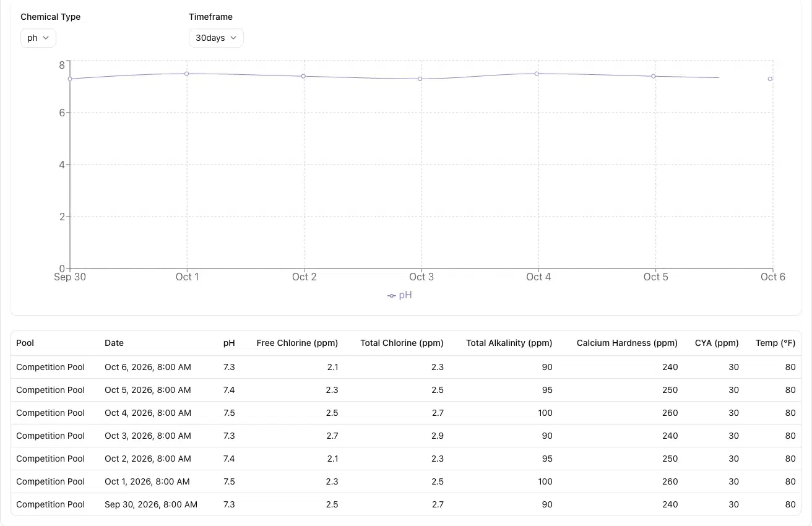Select the Oct 4, 2026, 8:00 AM date cell
The height and width of the screenshot is (526, 812).
pos(148,413)
